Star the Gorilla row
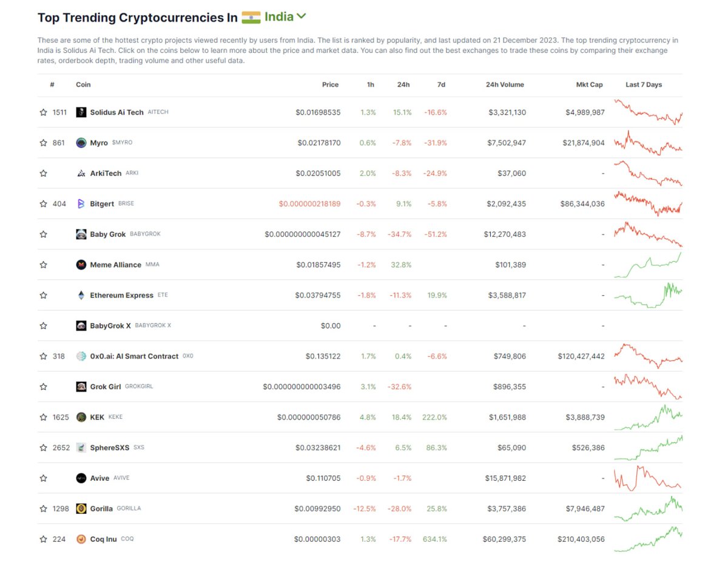Image resolution: width=728 pixels, height=561 pixels. tap(43, 509)
